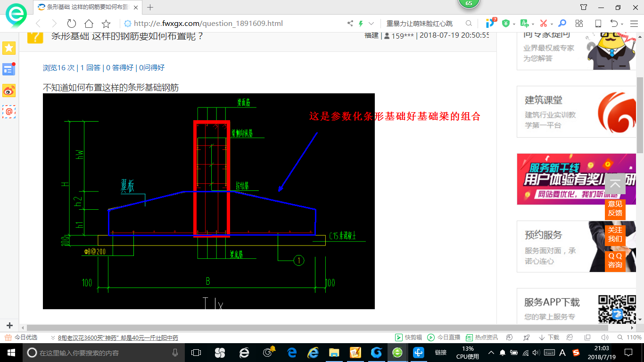Open the yellow star favorites sidebar icon

click(9, 48)
